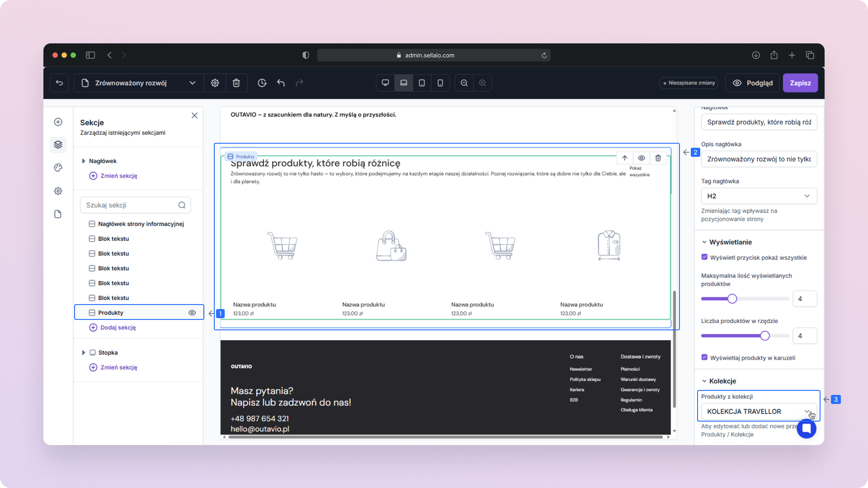Select the first Blok tekstu section
This screenshot has width=868, height=488.
tap(113, 239)
